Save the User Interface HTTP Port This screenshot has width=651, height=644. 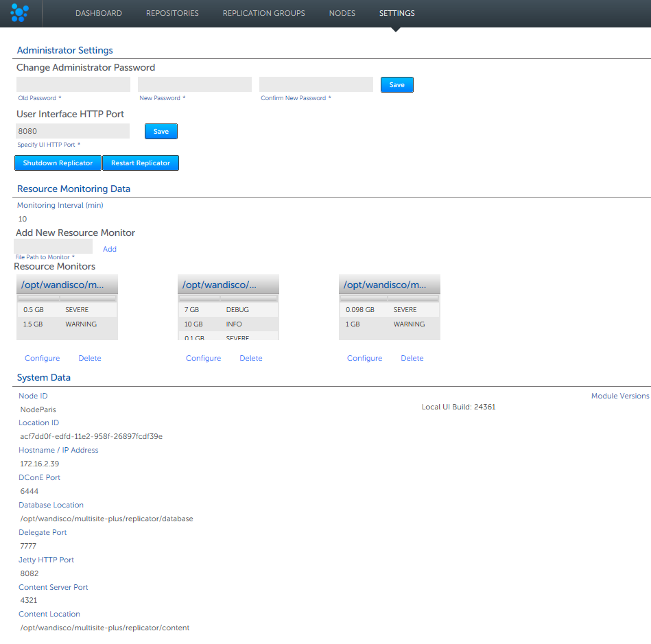click(161, 131)
